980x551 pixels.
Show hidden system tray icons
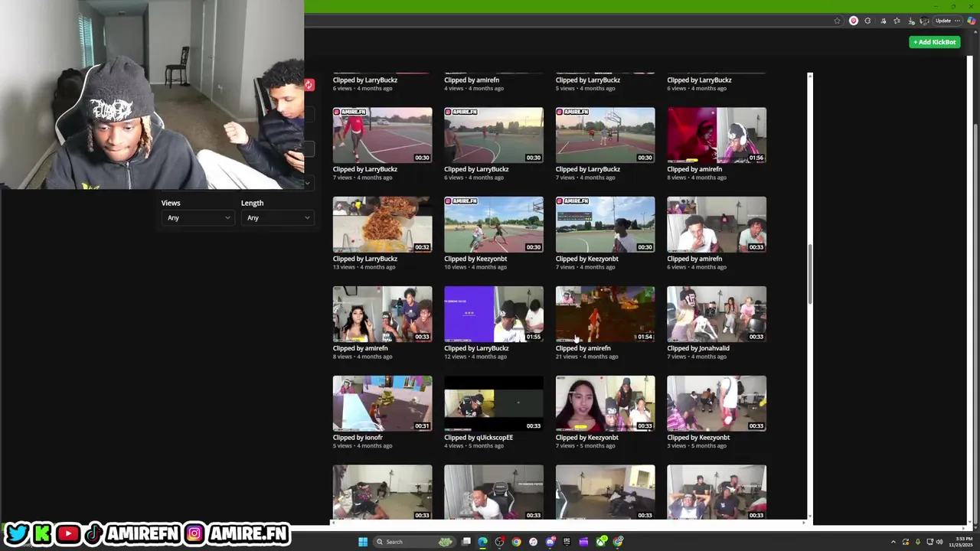(893, 542)
